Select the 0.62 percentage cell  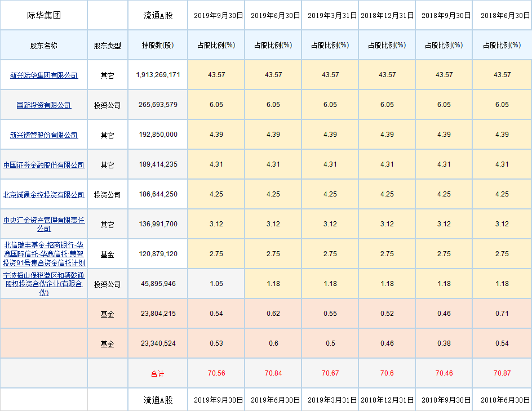tap(273, 314)
